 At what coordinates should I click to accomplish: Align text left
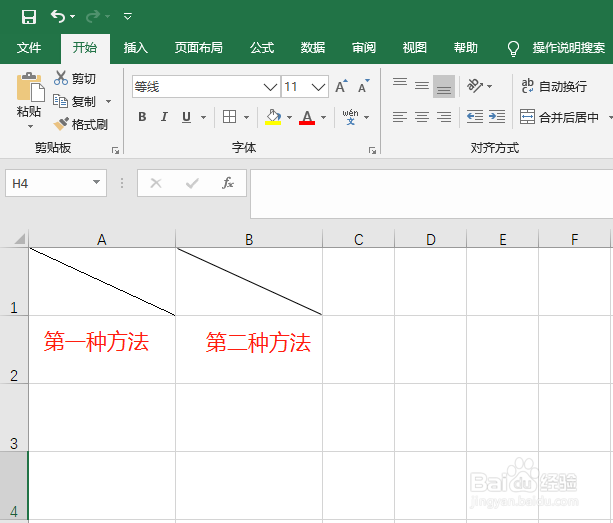(x=400, y=117)
